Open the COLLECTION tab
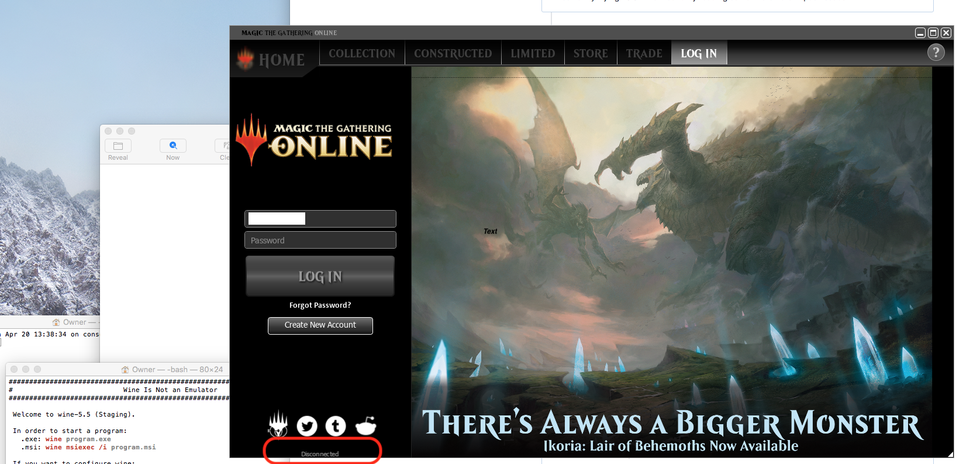The image size is (980, 464). [362, 53]
